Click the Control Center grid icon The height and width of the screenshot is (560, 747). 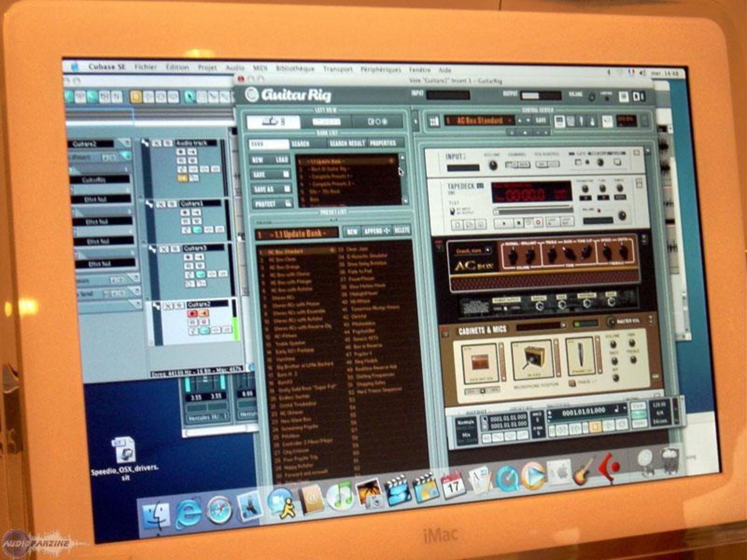pyautogui.click(x=434, y=121)
